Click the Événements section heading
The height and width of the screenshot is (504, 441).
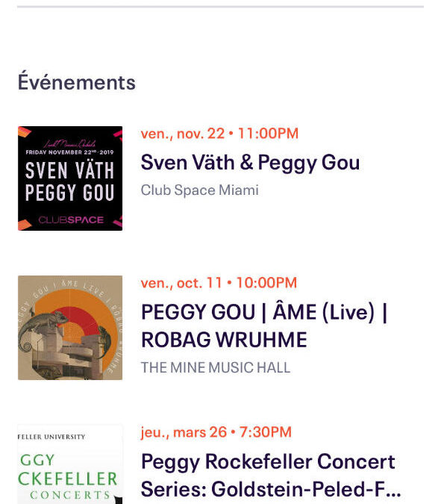pyautogui.click(x=77, y=82)
